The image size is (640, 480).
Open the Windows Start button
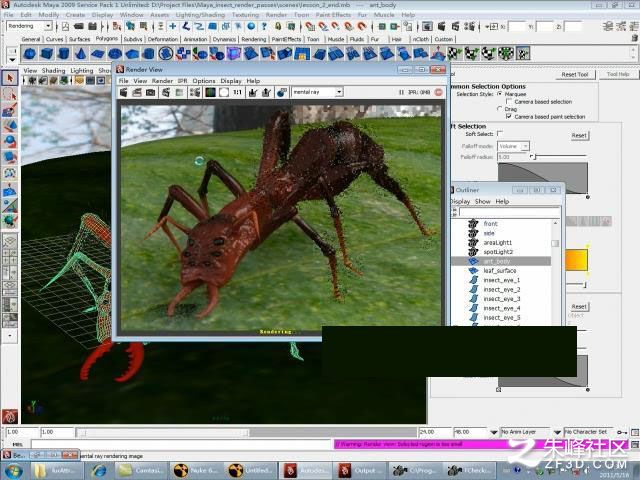click(x=12, y=471)
